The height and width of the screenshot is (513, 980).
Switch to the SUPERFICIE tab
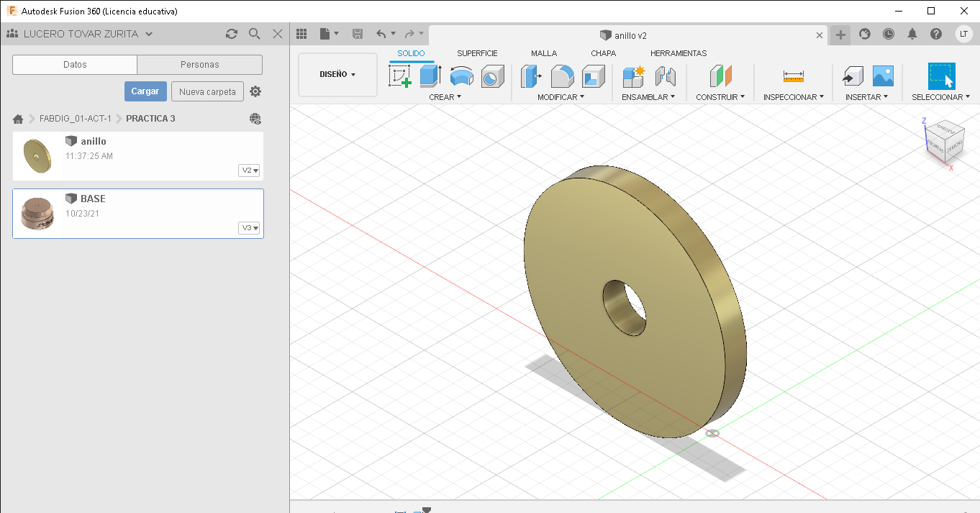[x=477, y=53]
